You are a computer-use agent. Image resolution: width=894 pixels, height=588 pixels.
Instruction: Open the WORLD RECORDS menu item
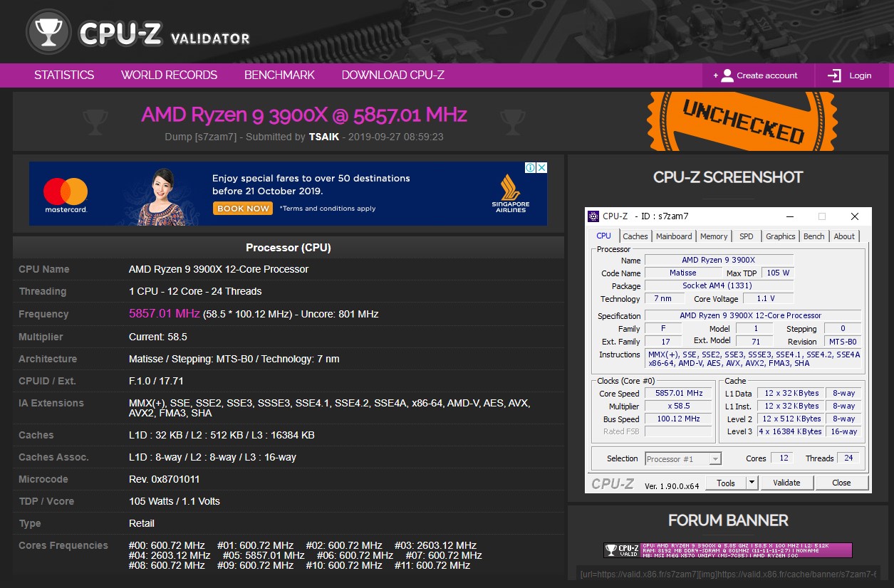(x=169, y=75)
